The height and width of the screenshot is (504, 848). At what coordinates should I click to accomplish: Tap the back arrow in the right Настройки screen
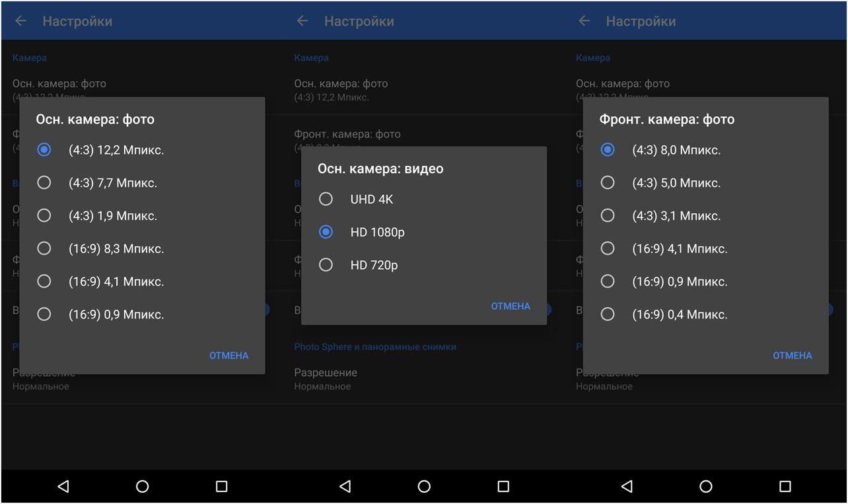click(584, 20)
